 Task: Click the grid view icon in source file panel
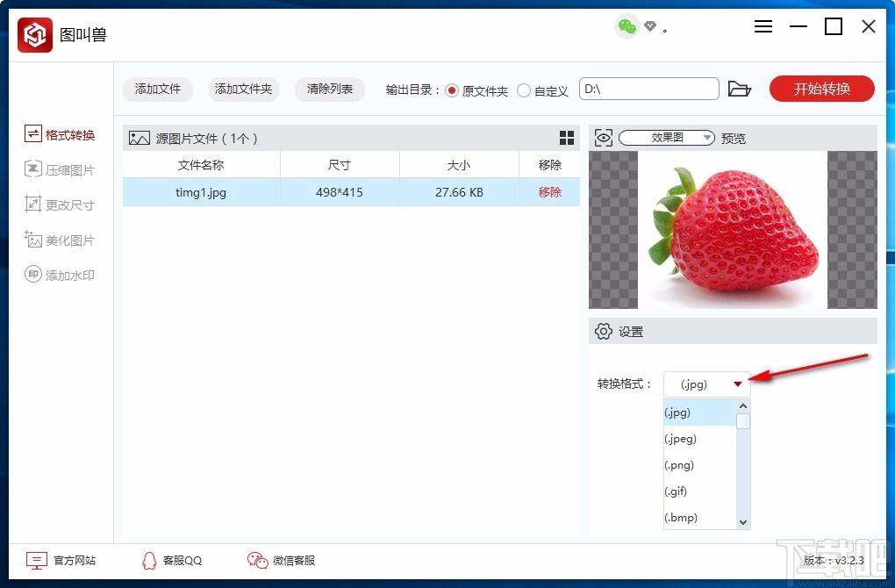pos(567,137)
